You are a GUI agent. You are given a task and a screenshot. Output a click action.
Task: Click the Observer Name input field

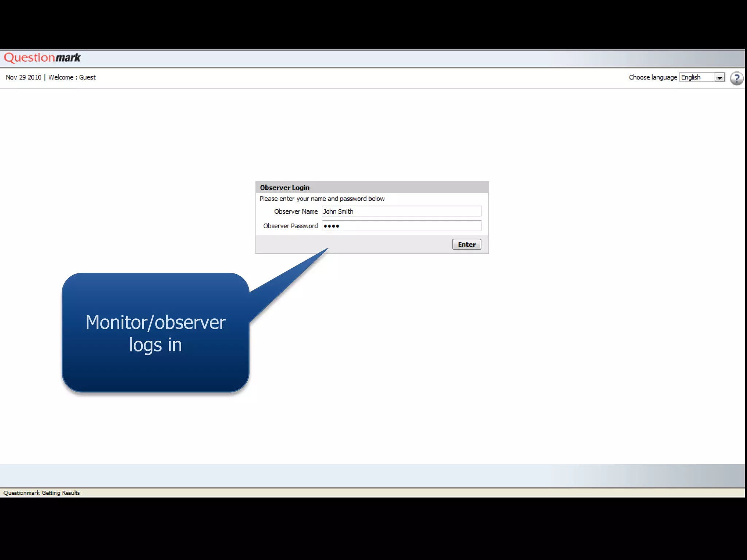tap(401, 211)
